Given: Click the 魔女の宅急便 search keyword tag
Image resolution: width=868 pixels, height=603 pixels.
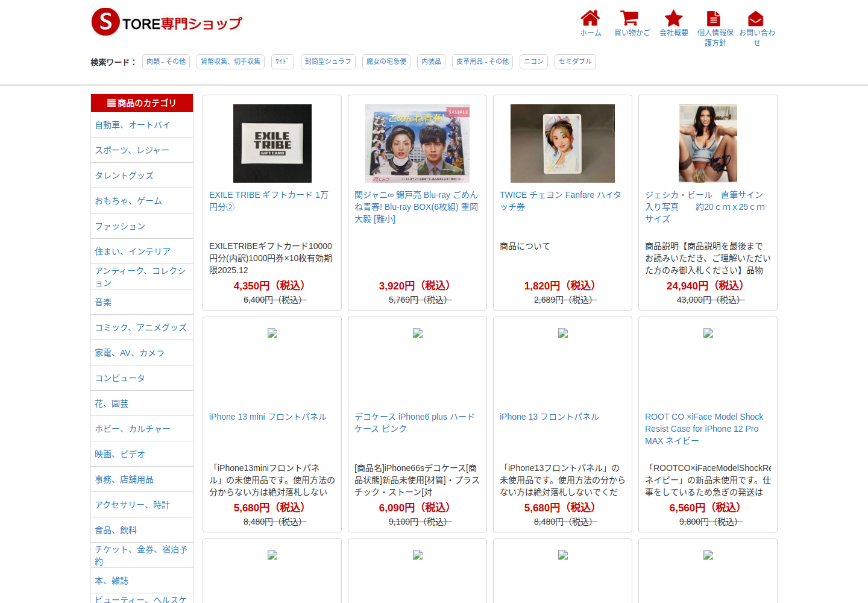Looking at the screenshot, I should 386,62.
